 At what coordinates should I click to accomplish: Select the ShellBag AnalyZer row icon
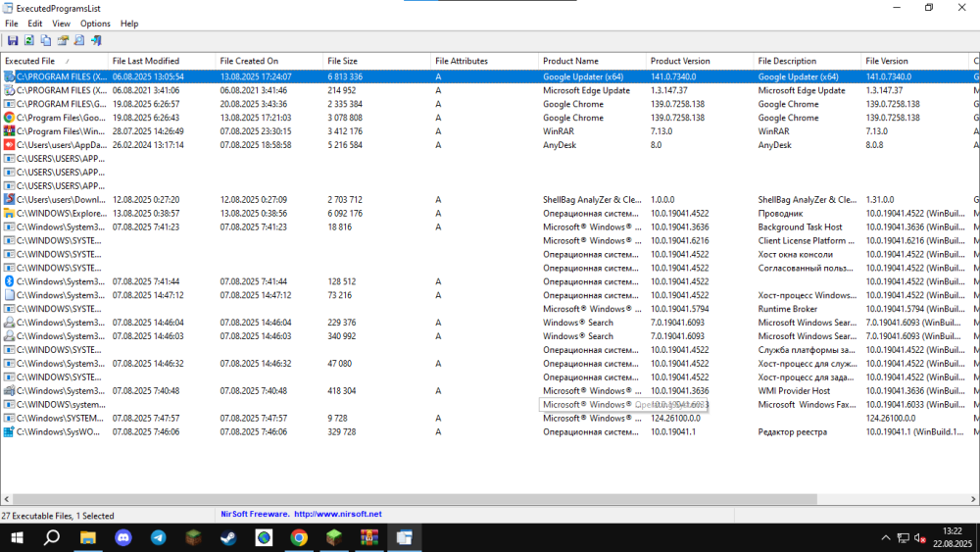coord(9,199)
